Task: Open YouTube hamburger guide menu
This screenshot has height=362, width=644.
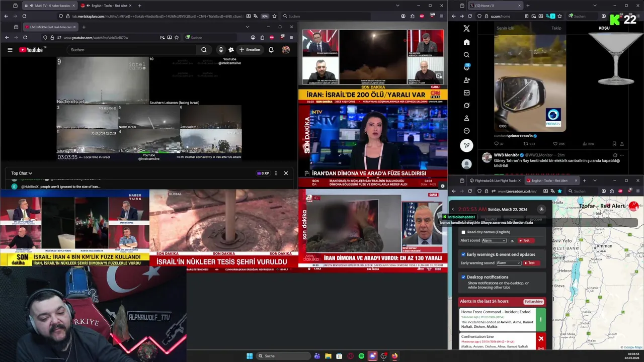Action: [10, 50]
